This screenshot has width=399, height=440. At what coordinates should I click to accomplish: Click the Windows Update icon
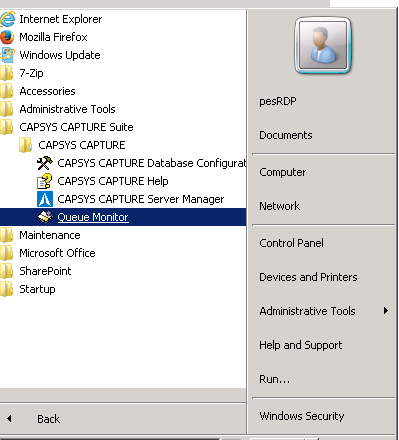7,55
